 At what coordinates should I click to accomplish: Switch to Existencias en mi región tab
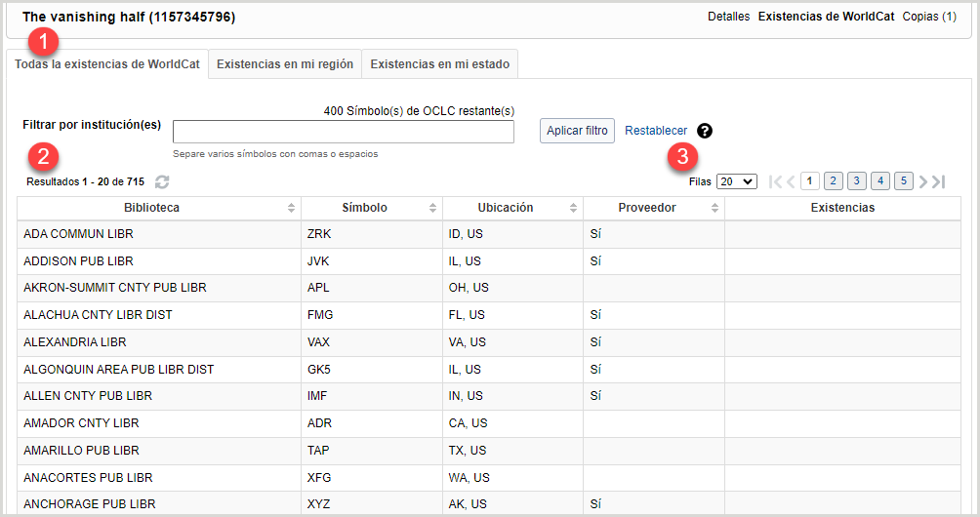pyautogui.click(x=285, y=64)
